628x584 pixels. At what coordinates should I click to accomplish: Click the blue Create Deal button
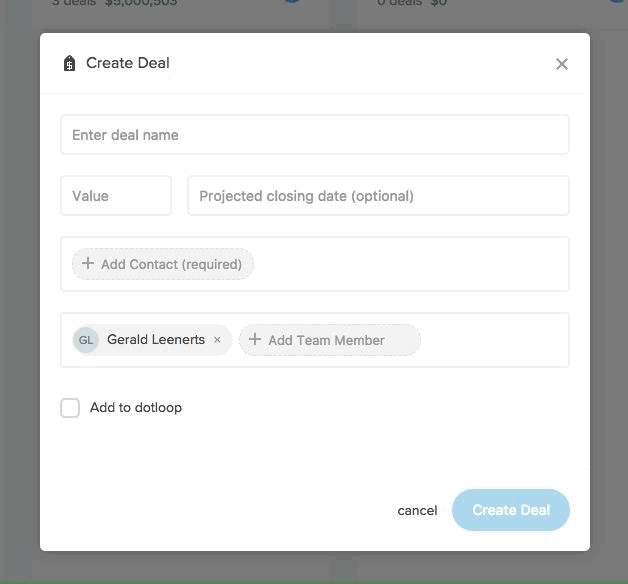[510, 510]
